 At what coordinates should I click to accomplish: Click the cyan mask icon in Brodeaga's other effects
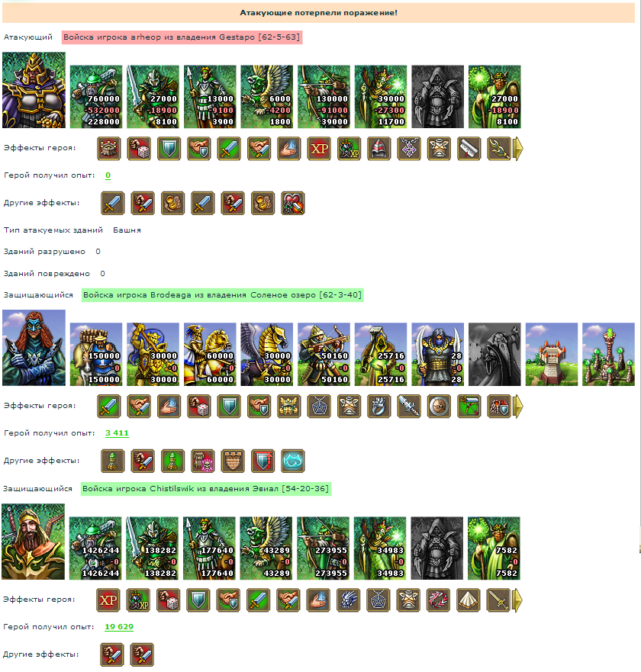[x=292, y=461]
